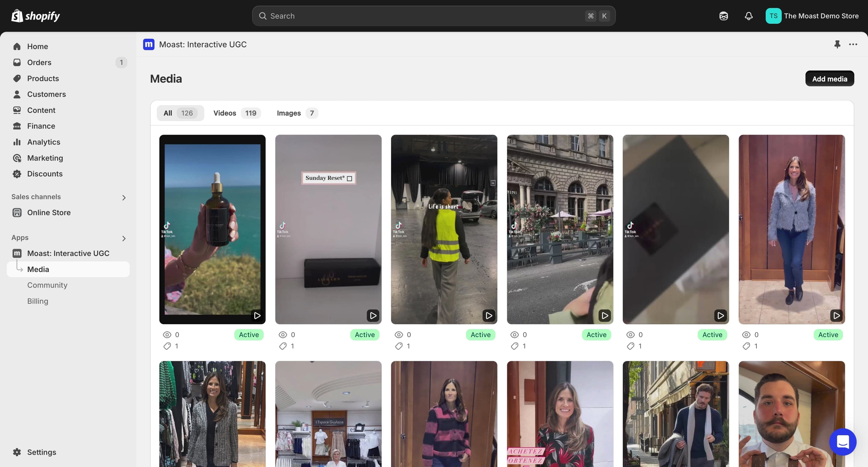Image resolution: width=868 pixels, height=467 pixels.
Task: Open the yellow vest woman thumbnail
Action: coord(444,229)
